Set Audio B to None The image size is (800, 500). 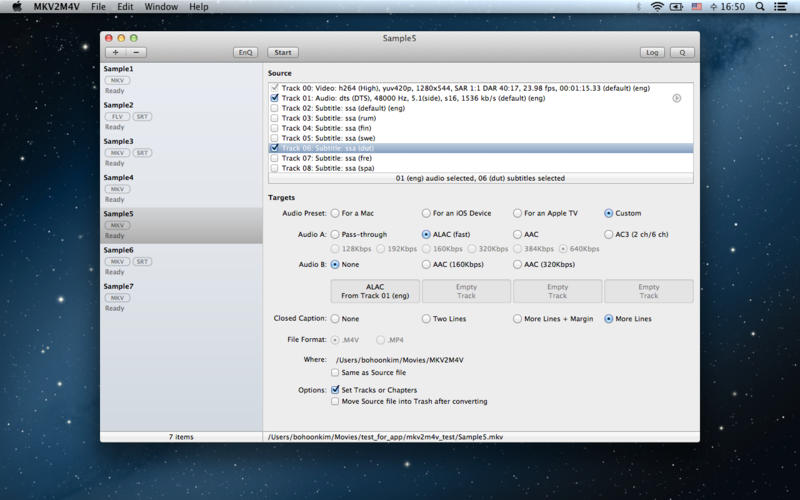[335, 264]
